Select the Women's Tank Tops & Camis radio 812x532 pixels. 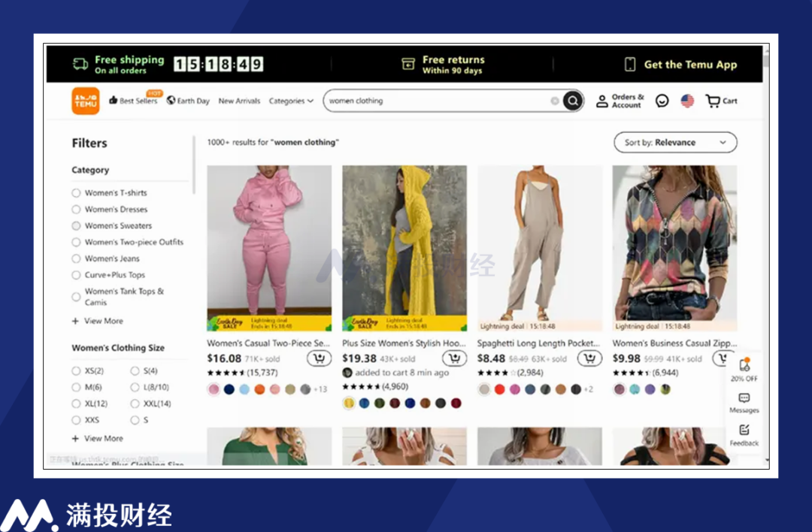click(x=76, y=297)
